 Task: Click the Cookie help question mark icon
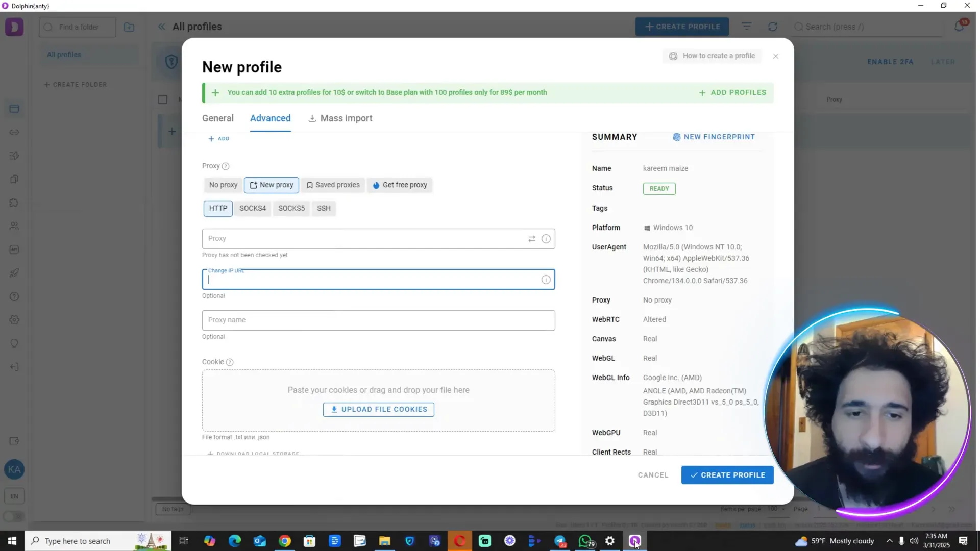[x=230, y=362]
